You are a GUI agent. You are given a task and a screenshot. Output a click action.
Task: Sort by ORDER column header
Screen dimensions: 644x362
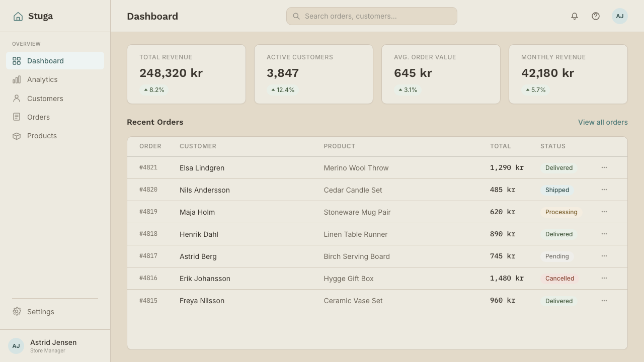coord(150,146)
